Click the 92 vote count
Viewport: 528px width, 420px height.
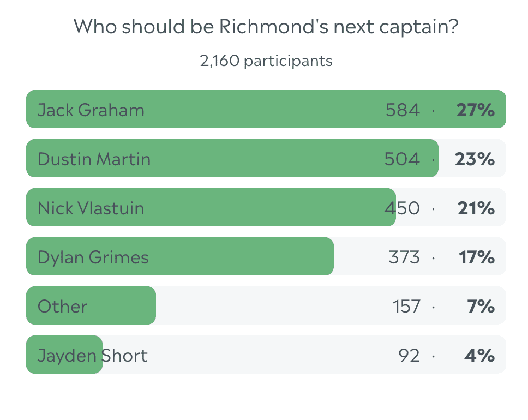pos(409,356)
